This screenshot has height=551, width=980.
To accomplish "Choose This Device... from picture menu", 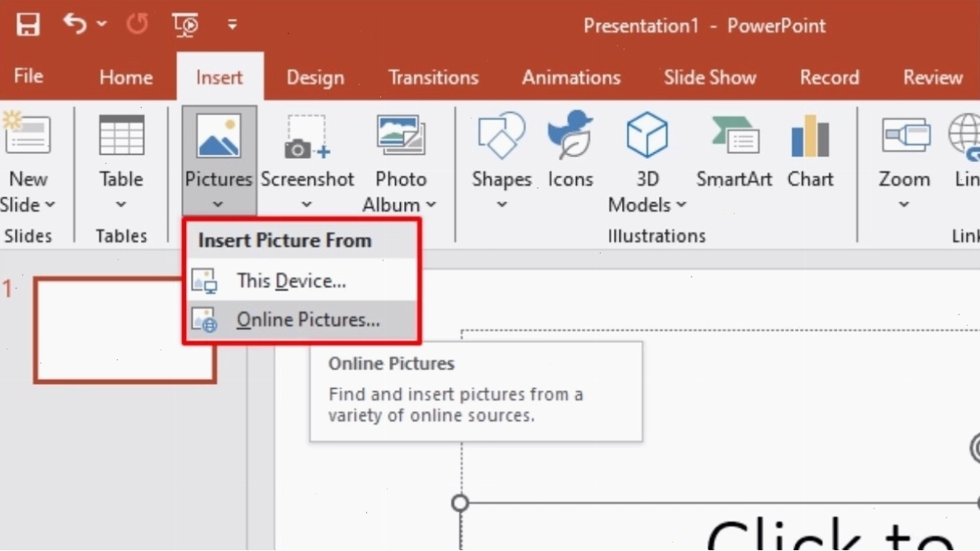I will click(x=302, y=281).
